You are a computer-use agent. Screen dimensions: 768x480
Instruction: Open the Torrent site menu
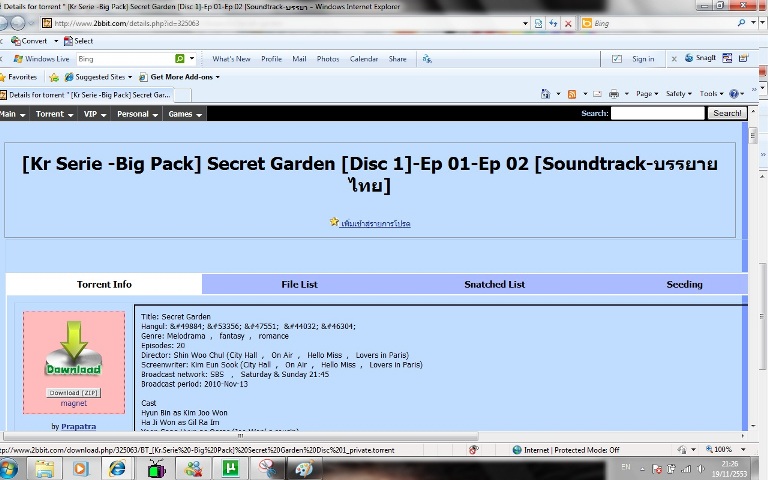click(54, 114)
